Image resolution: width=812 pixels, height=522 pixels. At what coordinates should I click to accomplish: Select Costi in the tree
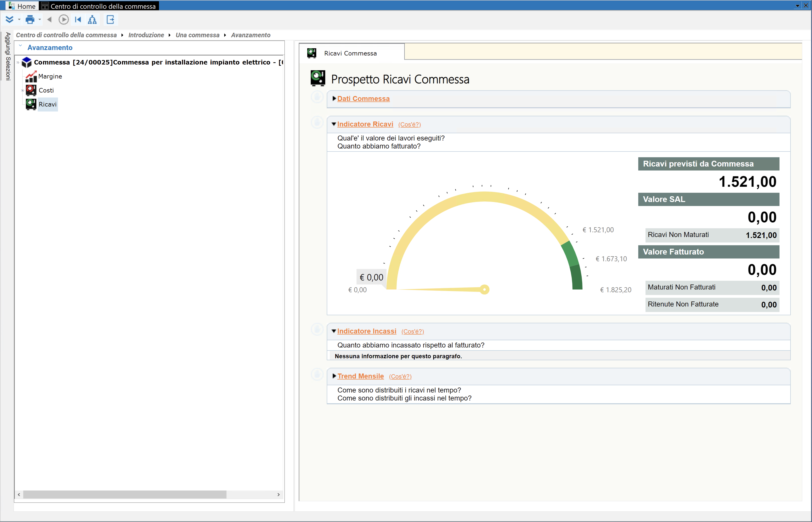coord(46,90)
